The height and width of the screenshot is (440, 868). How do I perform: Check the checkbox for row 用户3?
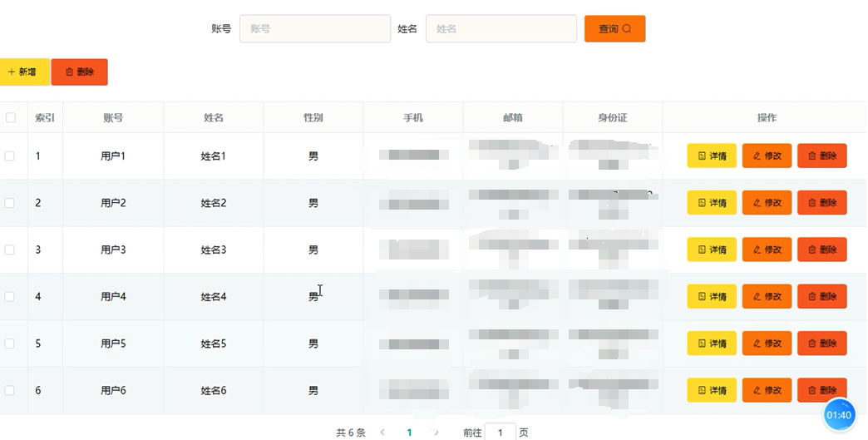pos(9,250)
